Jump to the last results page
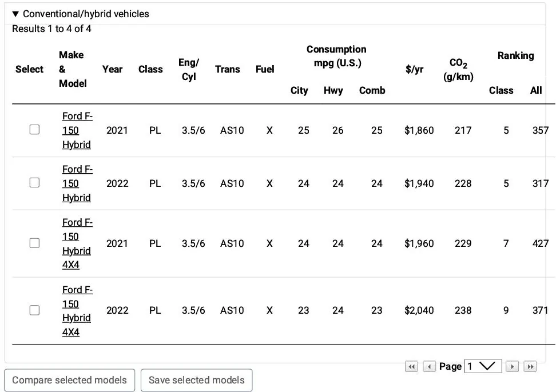 [x=530, y=366]
